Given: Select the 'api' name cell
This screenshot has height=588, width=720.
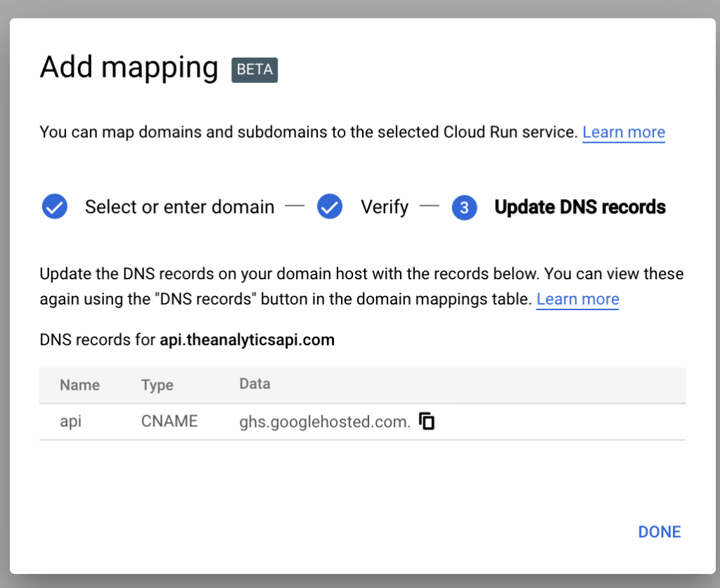Looking at the screenshot, I should pos(70,422).
